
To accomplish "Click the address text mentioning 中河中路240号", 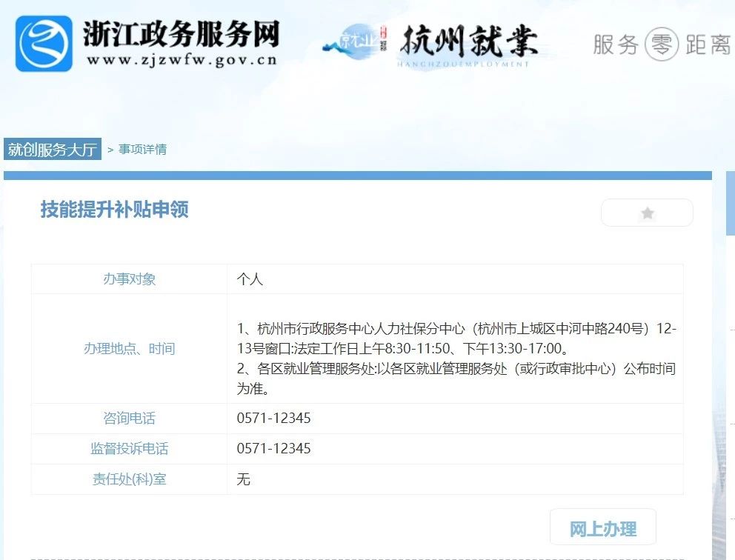I will tap(563, 329).
